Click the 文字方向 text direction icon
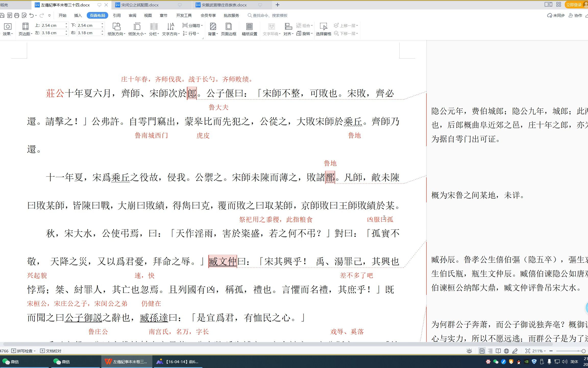Screen dimensions: 588x368 pyautogui.click(x=170, y=26)
